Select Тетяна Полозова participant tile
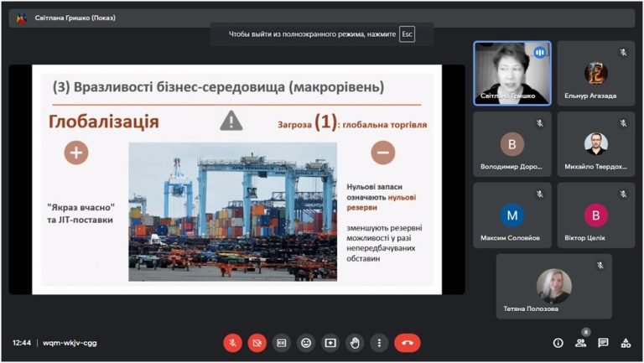Viewport: 644px width, 363px height. [554, 286]
